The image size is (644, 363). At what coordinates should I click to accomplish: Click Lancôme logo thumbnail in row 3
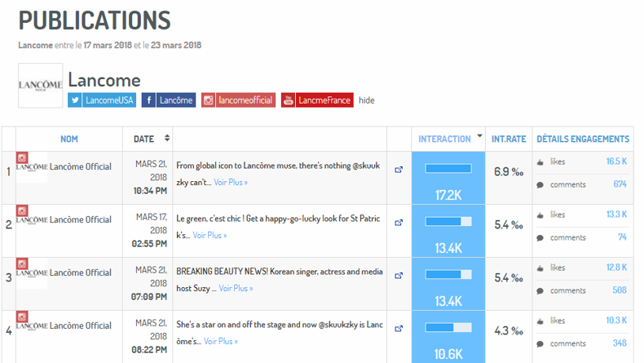32,273
